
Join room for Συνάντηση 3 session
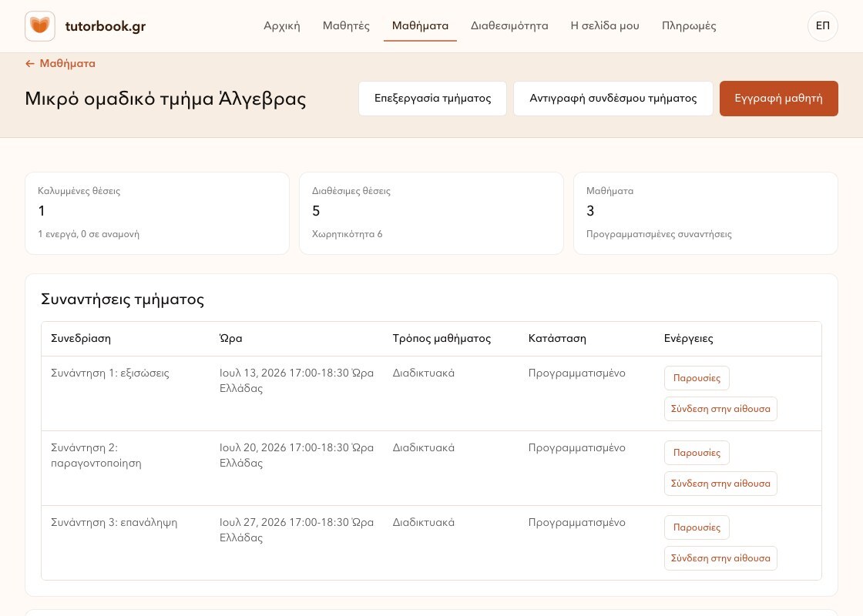pos(720,558)
